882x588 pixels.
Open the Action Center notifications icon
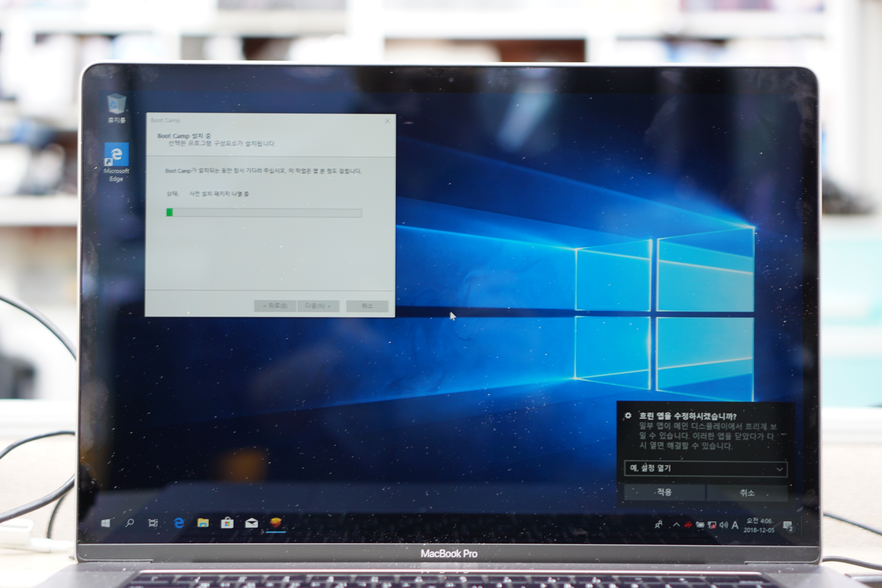[x=788, y=526]
